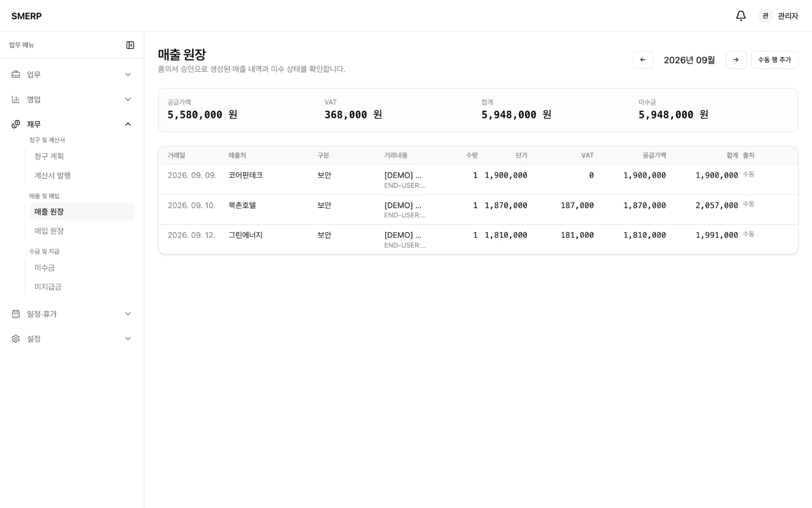Click the 단가 column header

pyautogui.click(x=521, y=155)
